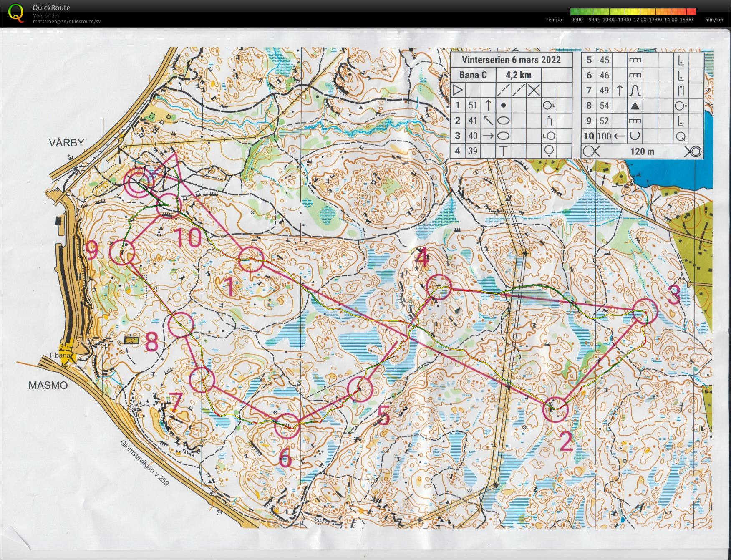Click the large magenta number 6 label

(285, 458)
